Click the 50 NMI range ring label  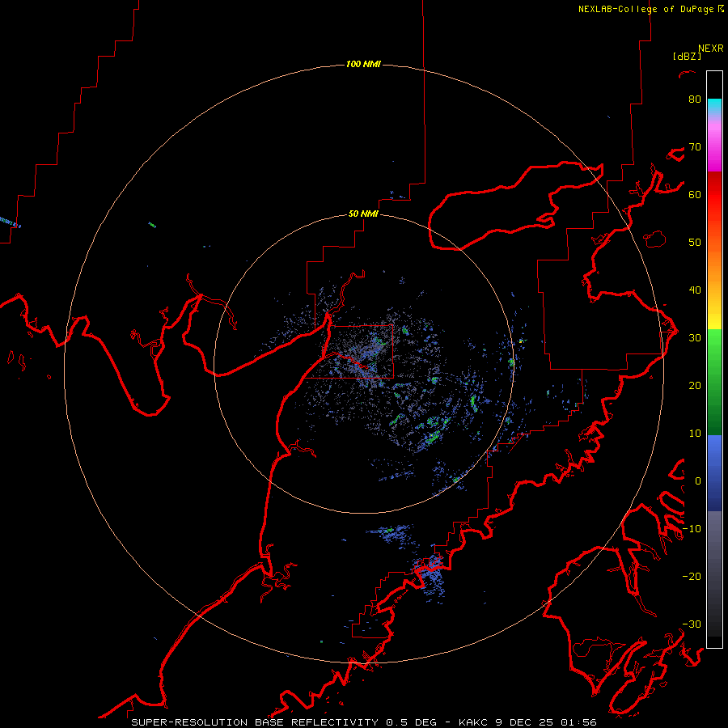pyautogui.click(x=363, y=214)
